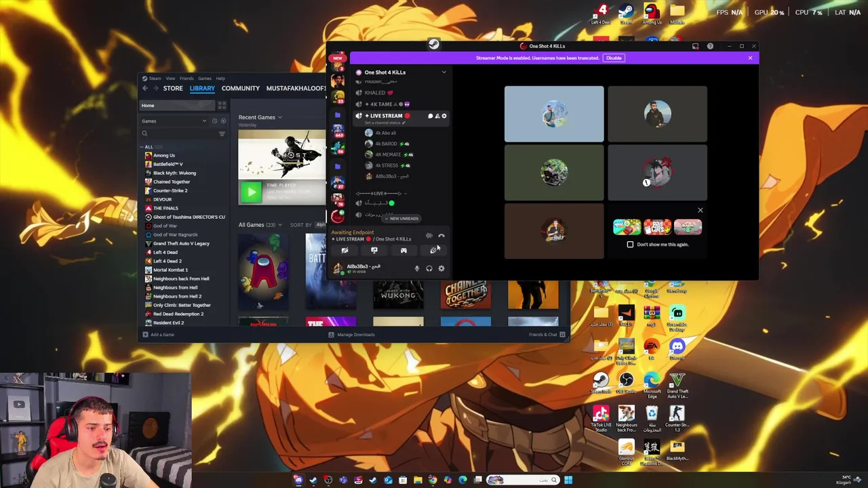Viewport: 868px width, 488px height.
Task: Collapse the LIVE category in Discord
Action: click(380, 194)
